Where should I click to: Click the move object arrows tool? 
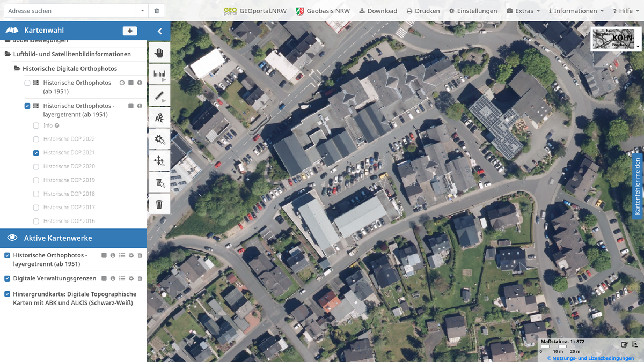159,161
